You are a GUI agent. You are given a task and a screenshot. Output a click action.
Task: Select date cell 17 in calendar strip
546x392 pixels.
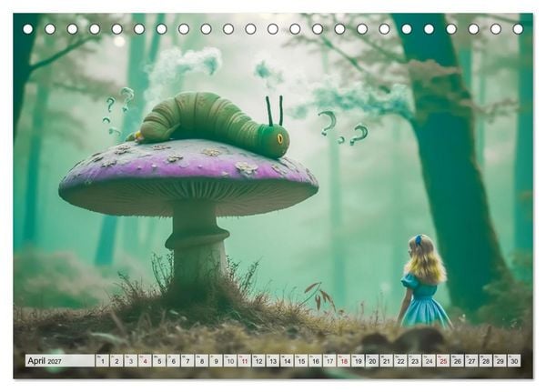[329, 361]
